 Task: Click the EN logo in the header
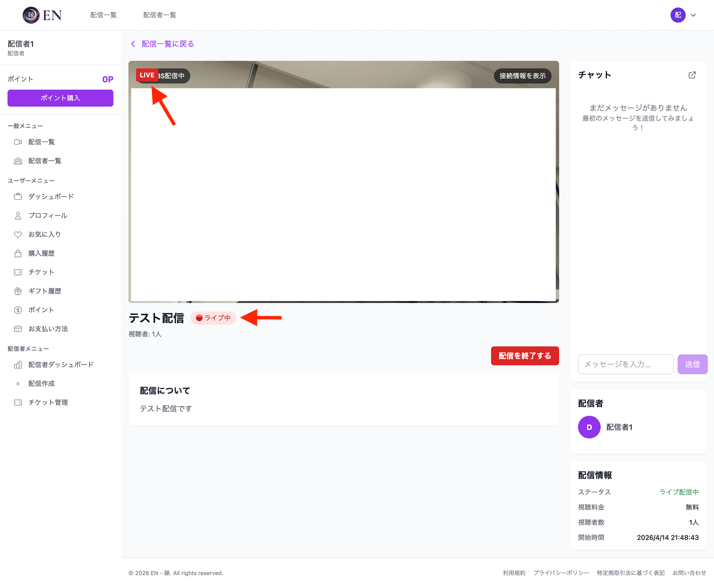pyautogui.click(x=42, y=15)
